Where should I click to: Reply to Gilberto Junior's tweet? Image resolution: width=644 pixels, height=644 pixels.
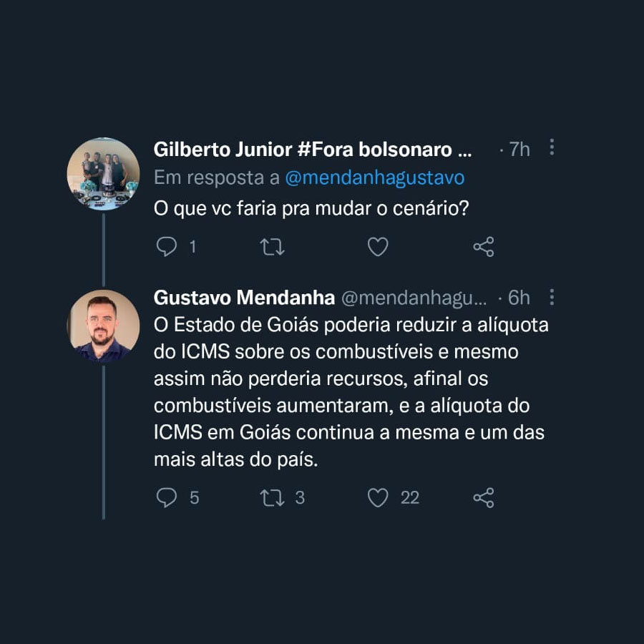point(166,247)
